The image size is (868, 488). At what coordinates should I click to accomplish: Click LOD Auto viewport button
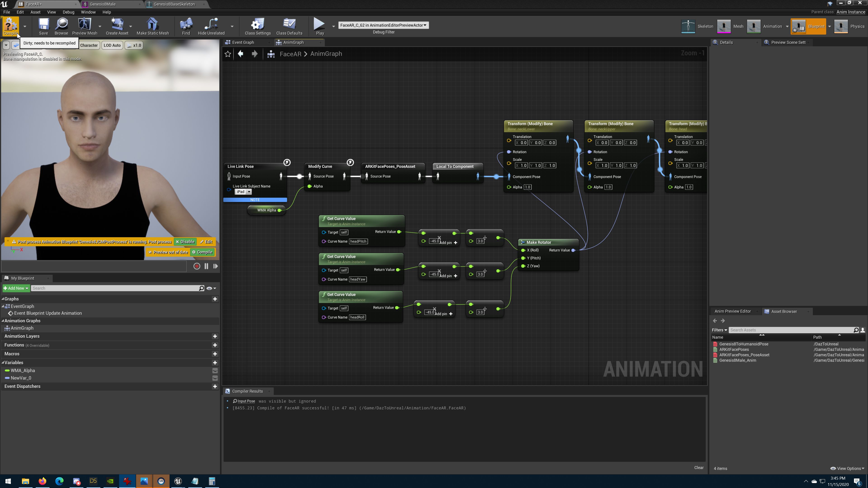(112, 45)
